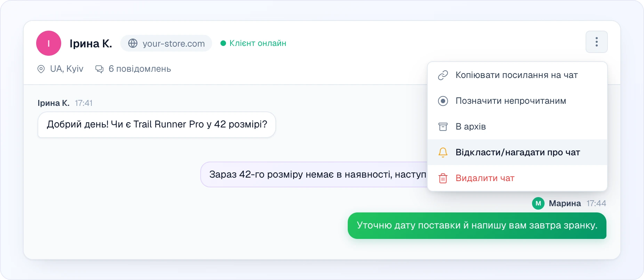The height and width of the screenshot is (280, 644).
Task: Click the location pin icon near UA, Kyiv
Action: [x=41, y=69]
